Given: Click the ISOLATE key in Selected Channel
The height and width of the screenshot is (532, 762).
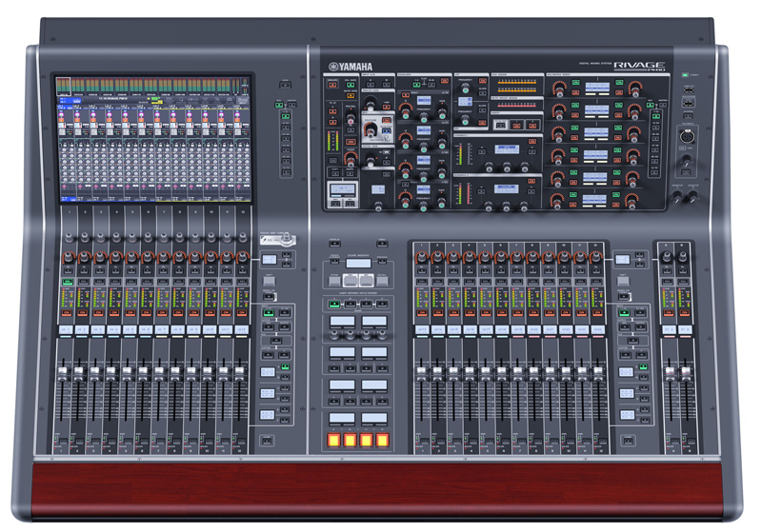Looking at the screenshot, I should pyautogui.click(x=332, y=85).
